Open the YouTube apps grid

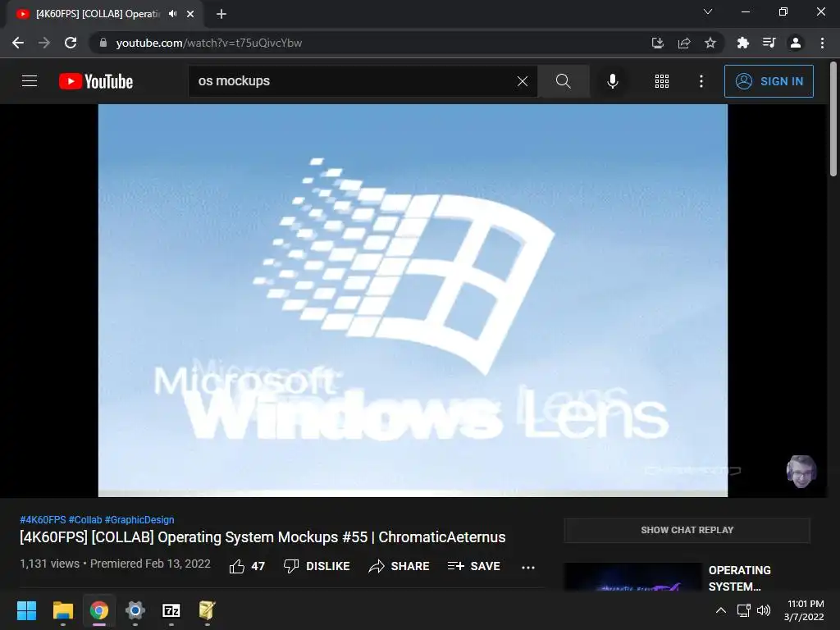tap(662, 81)
